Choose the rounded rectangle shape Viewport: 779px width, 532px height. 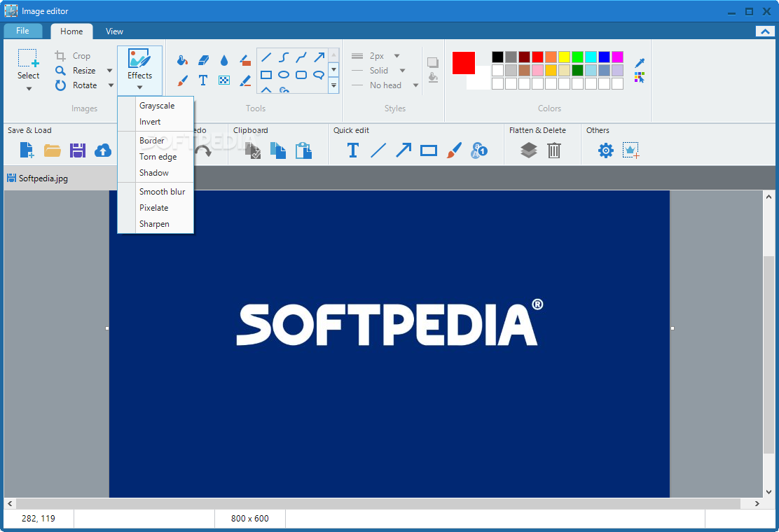301,75
